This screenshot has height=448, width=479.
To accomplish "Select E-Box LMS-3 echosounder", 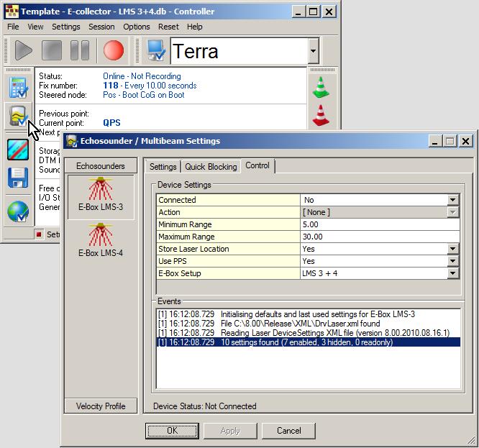I will coord(101,195).
